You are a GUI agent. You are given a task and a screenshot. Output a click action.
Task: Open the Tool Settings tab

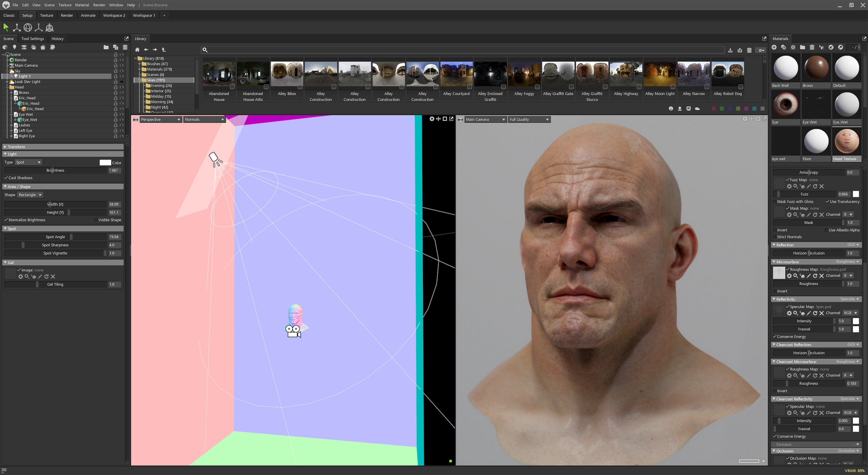click(x=32, y=39)
